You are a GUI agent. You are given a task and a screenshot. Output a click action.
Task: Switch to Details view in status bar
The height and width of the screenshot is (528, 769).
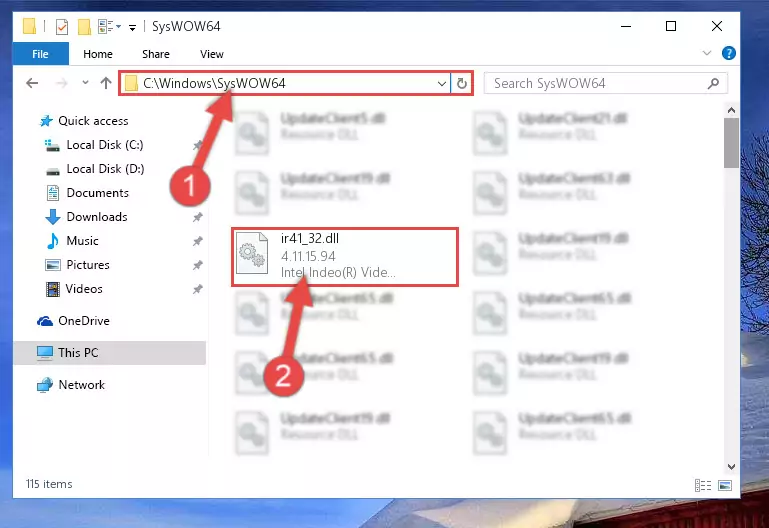point(703,485)
